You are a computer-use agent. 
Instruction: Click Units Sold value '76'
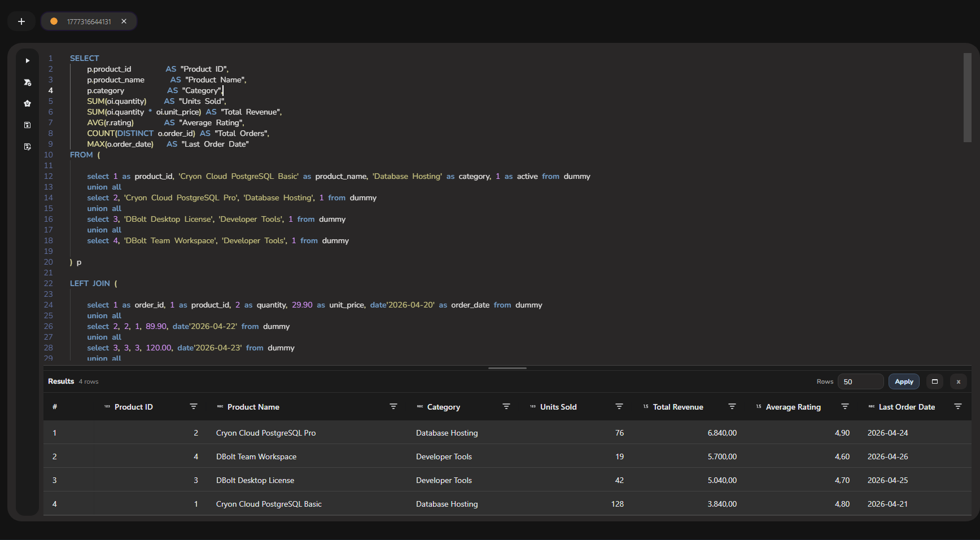coord(619,433)
